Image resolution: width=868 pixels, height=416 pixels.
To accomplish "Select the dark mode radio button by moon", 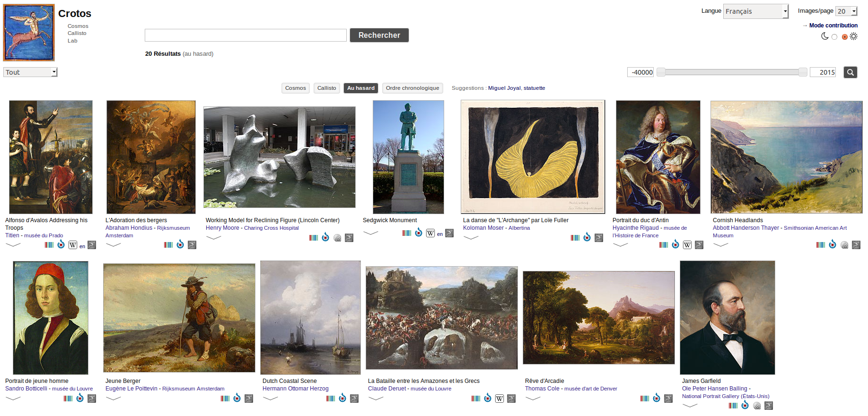I will point(834,37).
